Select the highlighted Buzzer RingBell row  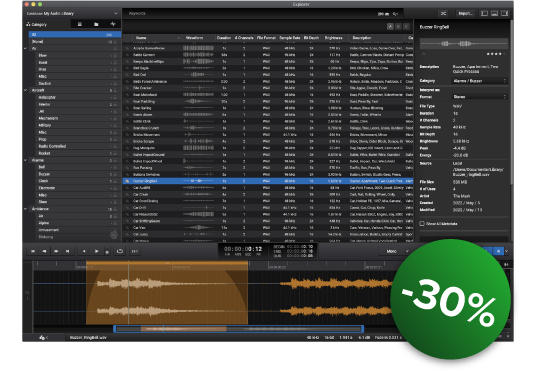click(268, 181)
